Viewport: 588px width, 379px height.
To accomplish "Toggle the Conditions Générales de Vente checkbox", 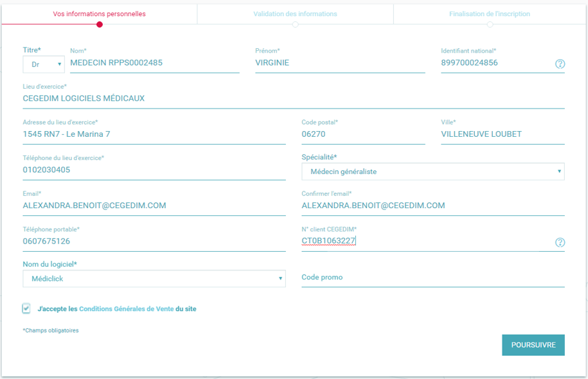I will point(26,309).
